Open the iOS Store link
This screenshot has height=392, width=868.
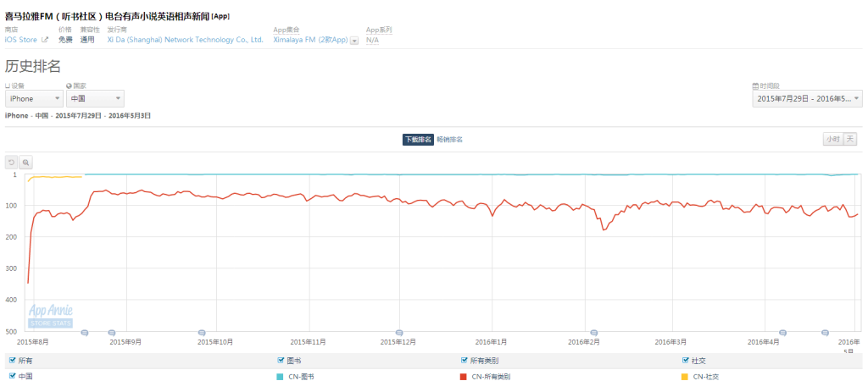click(x=21, y=40)
